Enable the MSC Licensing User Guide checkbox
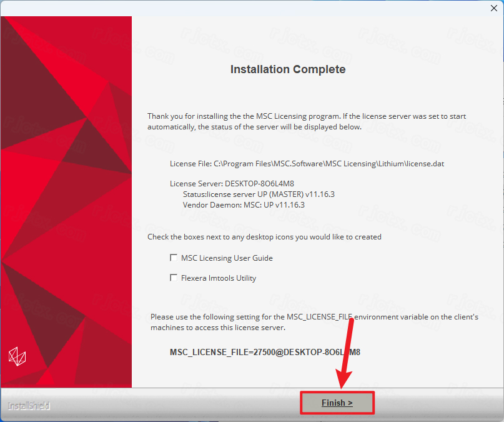This screenshot has width=504, height=422. pyautogui.click(x=174, y=258)
